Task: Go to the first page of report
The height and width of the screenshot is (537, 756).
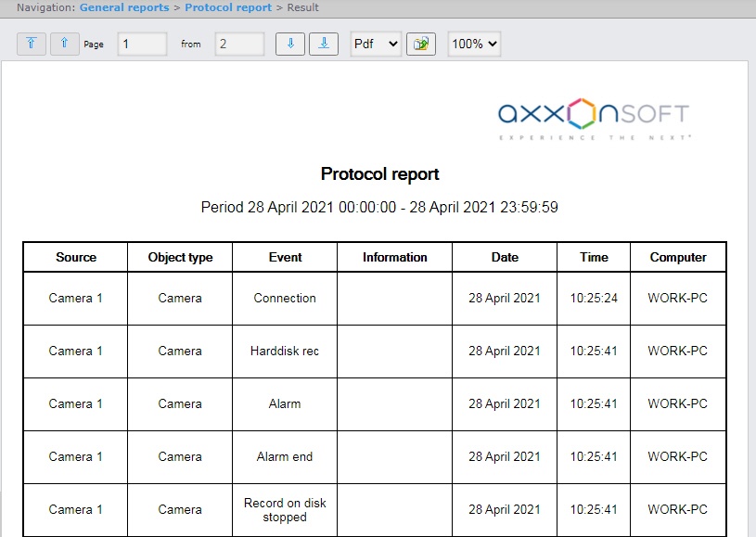Action: click(32, 44)
